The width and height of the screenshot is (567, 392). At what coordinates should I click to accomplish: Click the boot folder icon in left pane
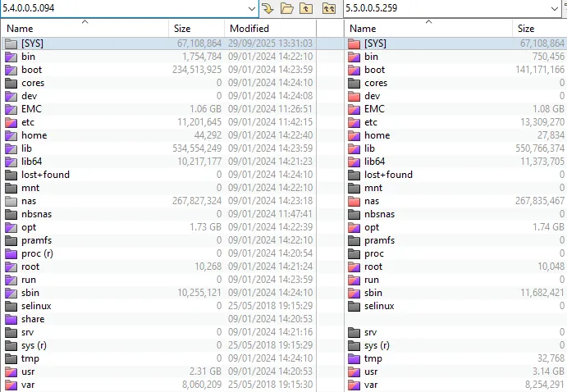point(11,70)
